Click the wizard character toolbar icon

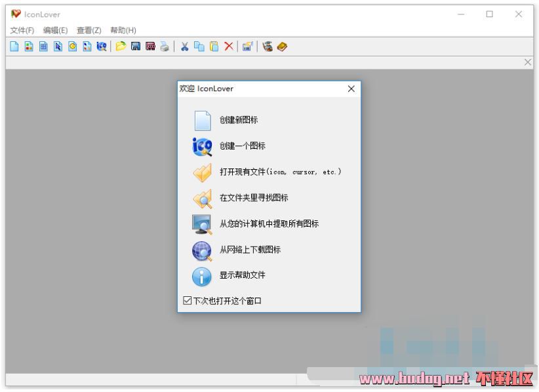click(268, 46)
